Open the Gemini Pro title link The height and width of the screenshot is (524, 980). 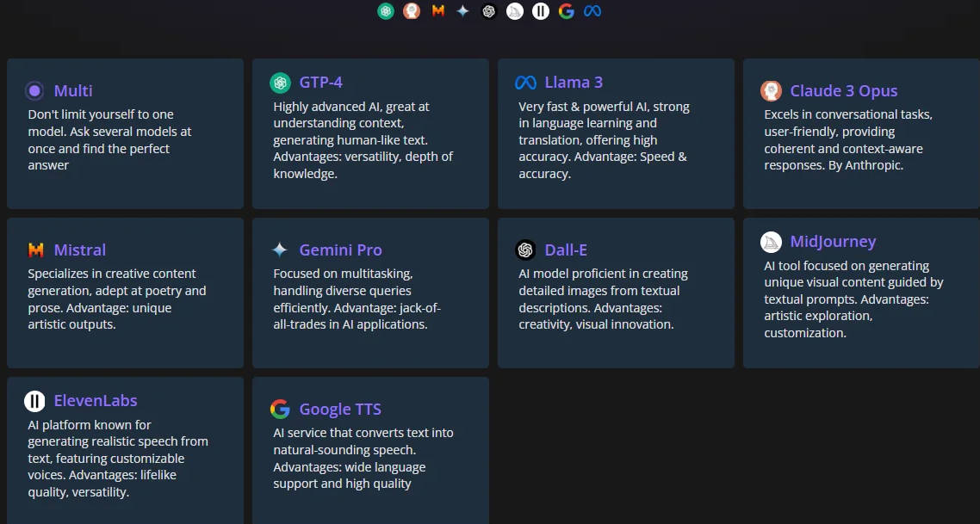tap(341, 250)
